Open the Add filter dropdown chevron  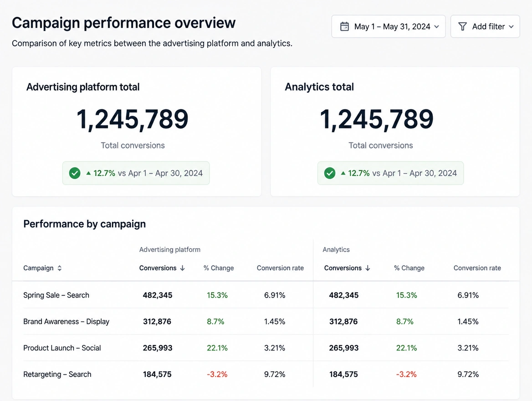point(512,26)
